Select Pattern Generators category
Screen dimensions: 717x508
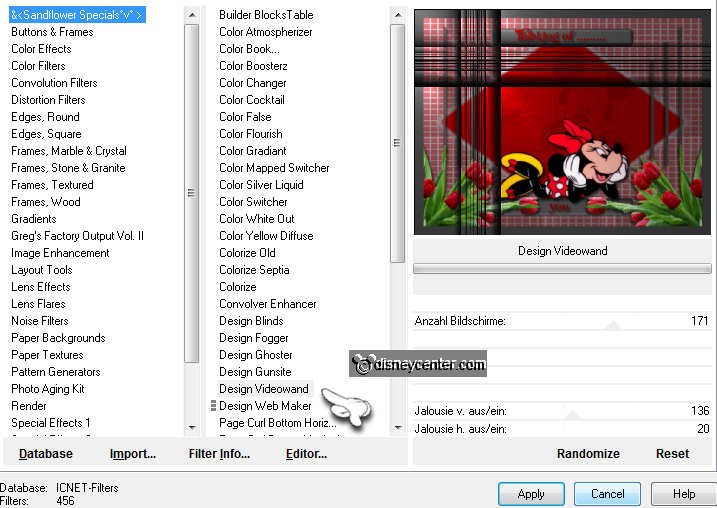(x=56, y=372)
